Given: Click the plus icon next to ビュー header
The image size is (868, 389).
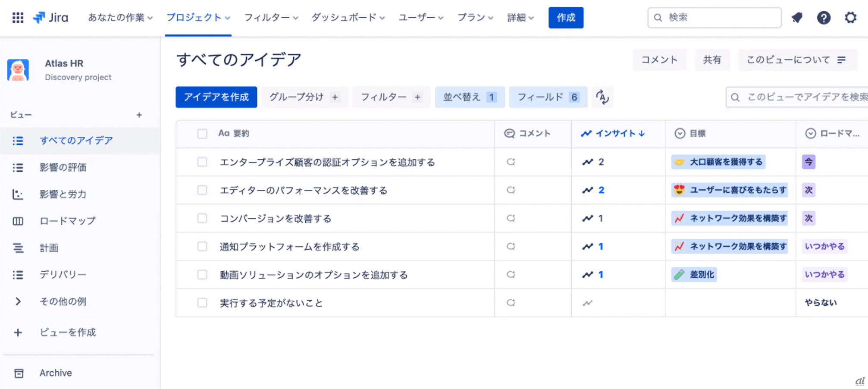Looking at the screenshot, I should (x=139, y=115).
